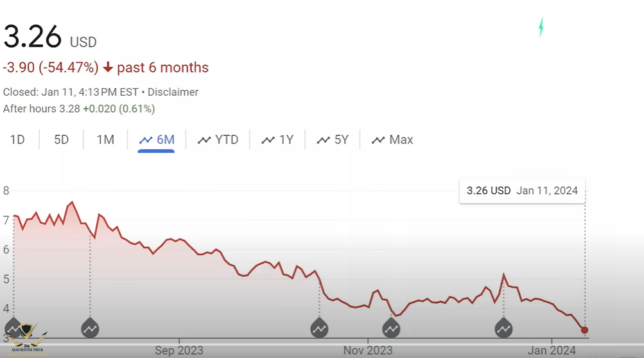Click the Sep 2023 axis label
The image size is (644, 358).
coord(179,350)
